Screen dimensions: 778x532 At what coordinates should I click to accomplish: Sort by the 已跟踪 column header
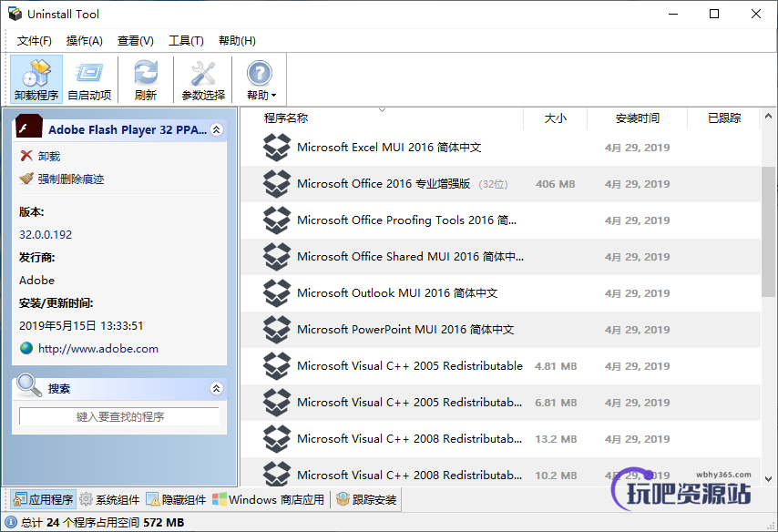[724, 118]
